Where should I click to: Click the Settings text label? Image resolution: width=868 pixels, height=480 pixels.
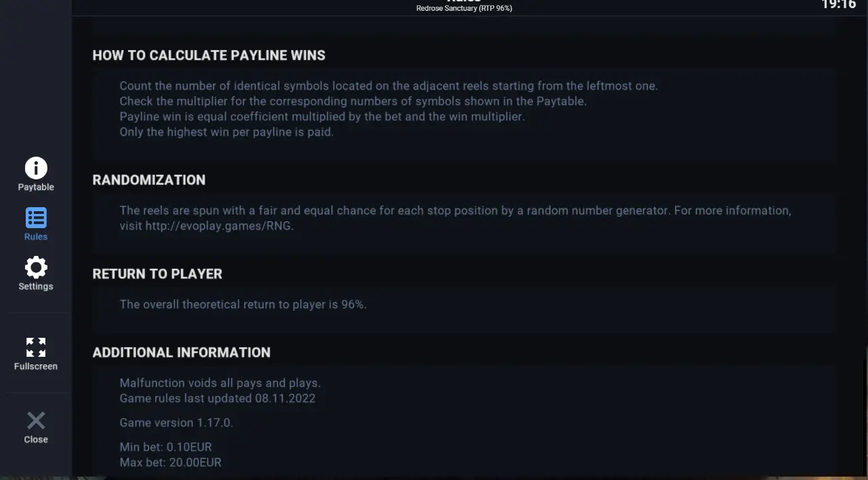[36, 286]
